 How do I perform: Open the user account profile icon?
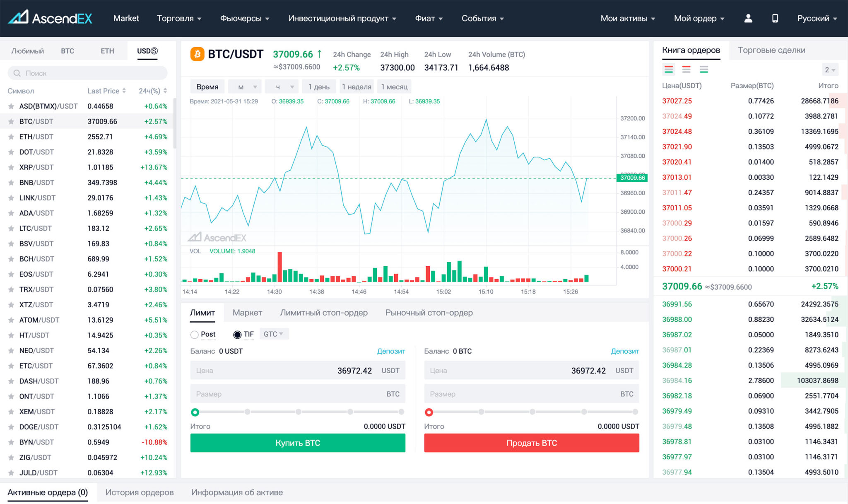748,18
